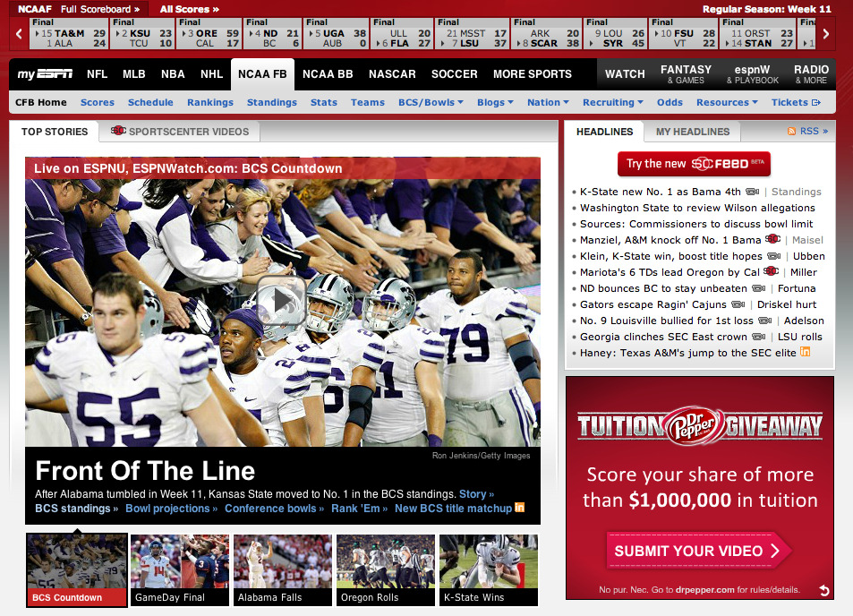Click the RSS feed icon
Screen dimensions: 853x616
pos(791,131)
